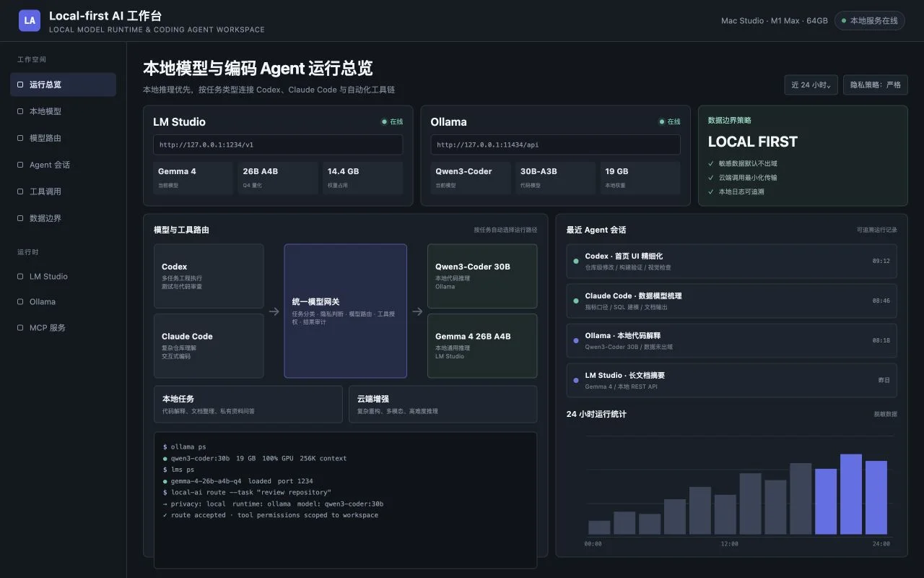Open session Claude Code · 数据模型梳理
Image resolution: width=924 pixels, height=578 pixels.
[731, 301]
